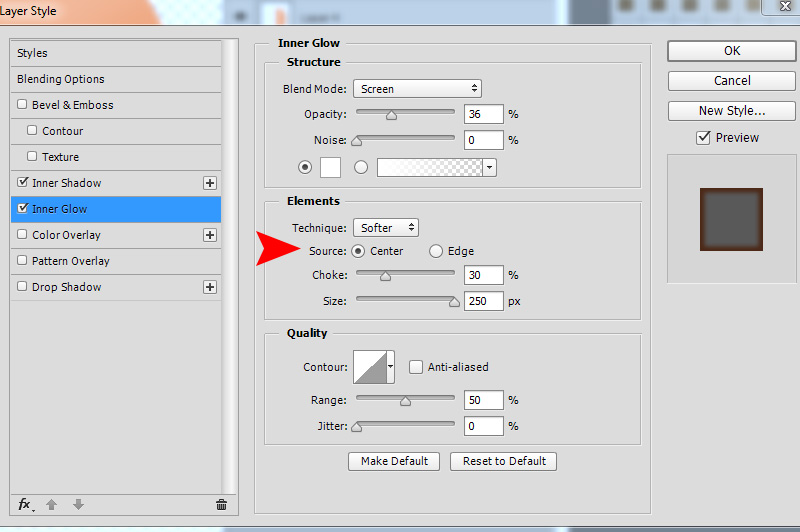Uncheck the Inner Glow checkbox
The width and height of the screenshot is (800, 532).
[x=22, y=208]
